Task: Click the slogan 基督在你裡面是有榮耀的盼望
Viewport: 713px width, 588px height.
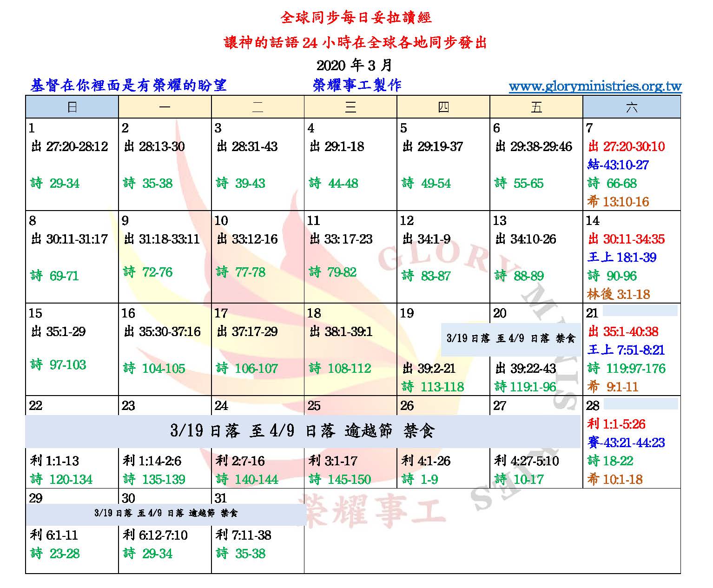Action: click(128, 86)
